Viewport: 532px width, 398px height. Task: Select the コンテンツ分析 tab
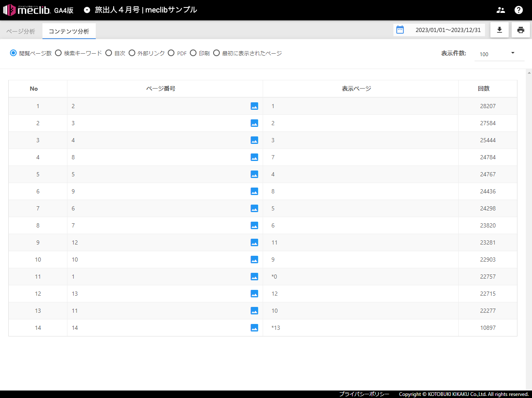point(69,32)
